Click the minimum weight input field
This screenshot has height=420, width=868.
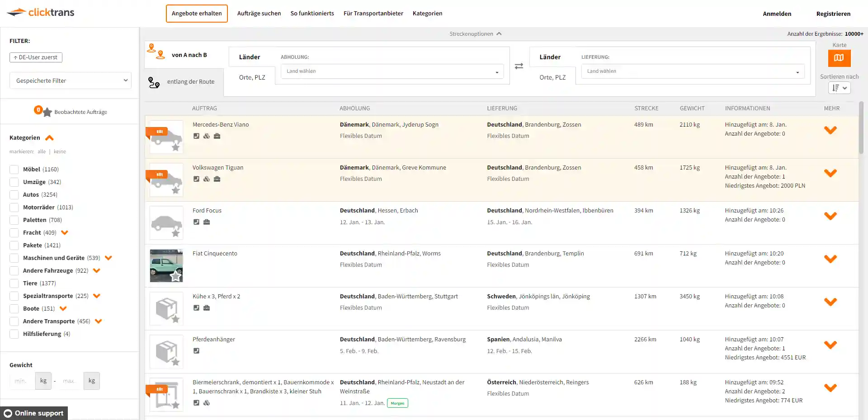[21, 381]
